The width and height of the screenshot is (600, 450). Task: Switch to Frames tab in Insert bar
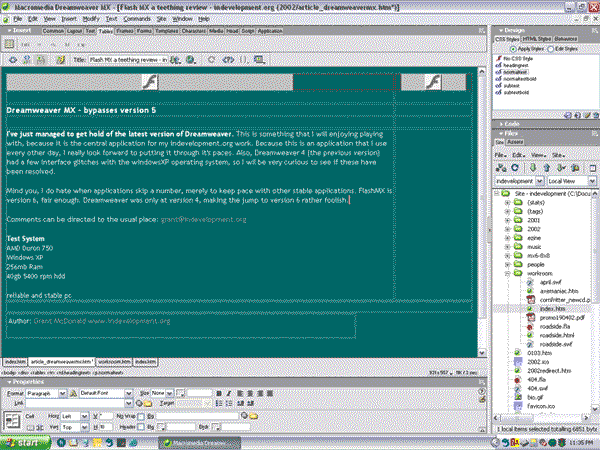pyautogui.click(x=125, y=31)
